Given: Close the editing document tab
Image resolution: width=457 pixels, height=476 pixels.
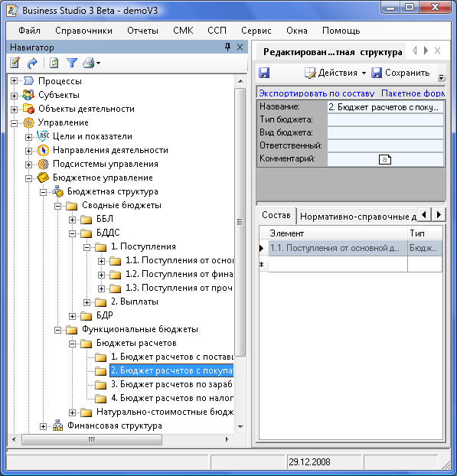Looking at the screenshot, I should click(x=437, y=51).
